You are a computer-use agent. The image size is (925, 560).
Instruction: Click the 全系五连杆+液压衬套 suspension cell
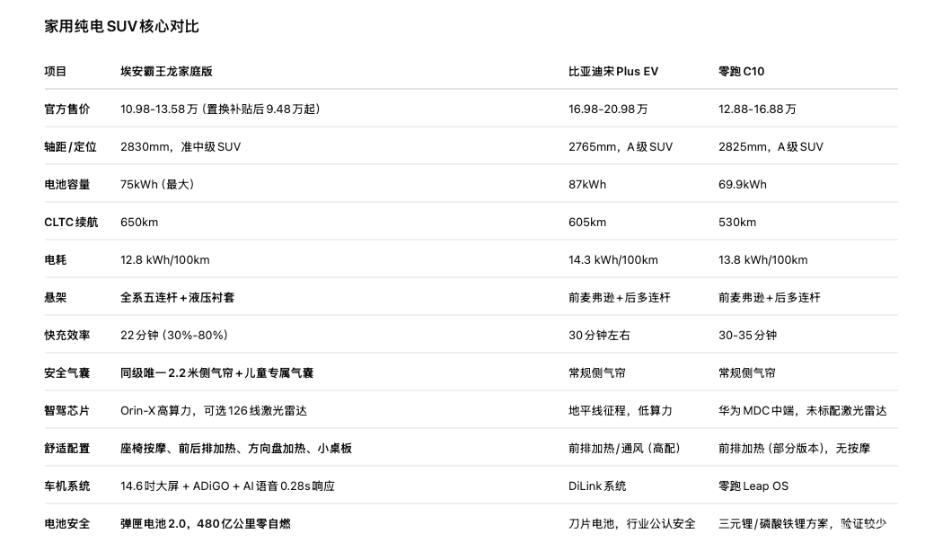pos(178,298)
